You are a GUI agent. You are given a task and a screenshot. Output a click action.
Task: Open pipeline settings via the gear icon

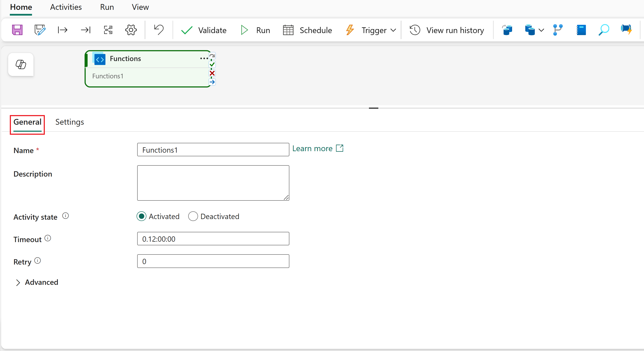coord(131,30)
